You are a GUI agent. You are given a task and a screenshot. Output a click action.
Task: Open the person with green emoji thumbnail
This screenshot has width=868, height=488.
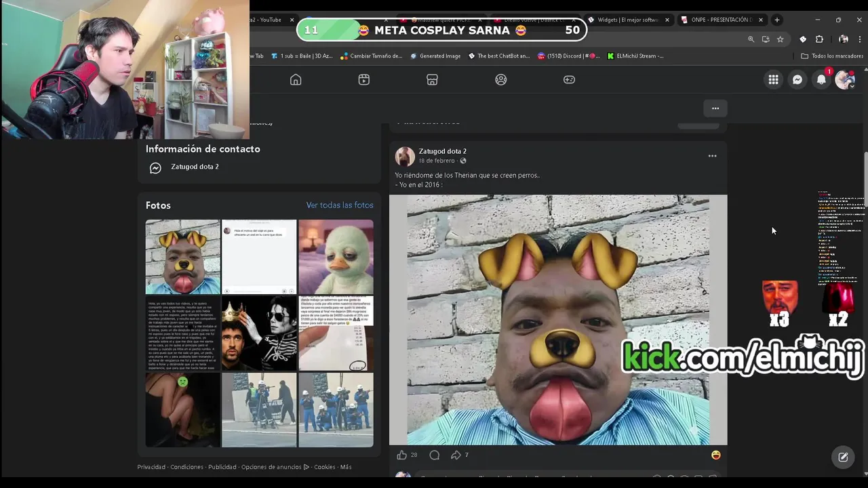[x=182, y=410]
